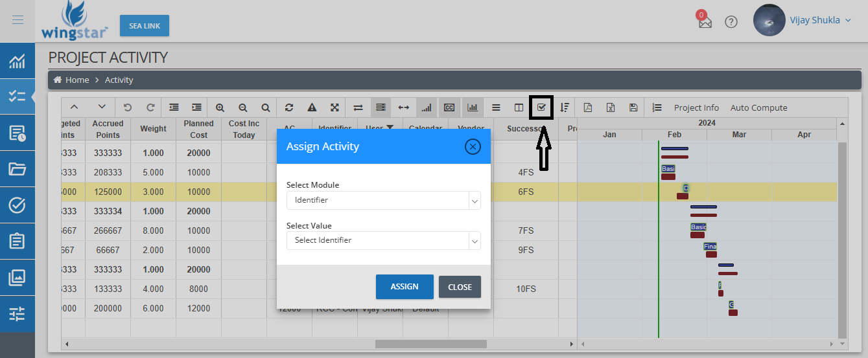Image resolution: width=868 pixels, height=358 pixels.
Task: Open Project Info
Action: [696, 107]
